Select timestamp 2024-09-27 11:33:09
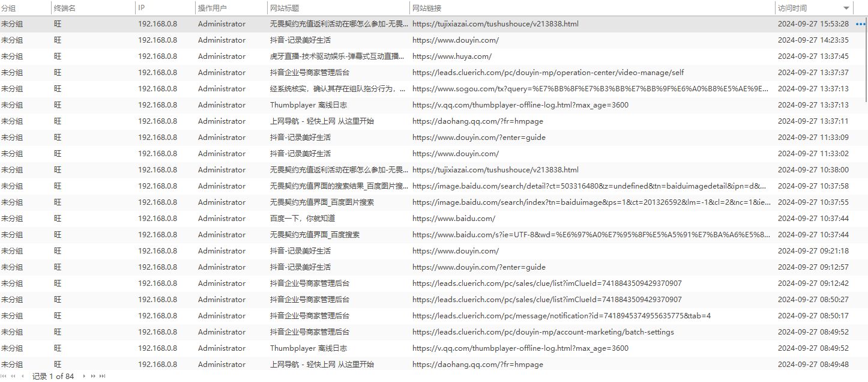Image resolution: width=868 pixels, height=382 pixels. pyautogui.click(x=813, y=138)
